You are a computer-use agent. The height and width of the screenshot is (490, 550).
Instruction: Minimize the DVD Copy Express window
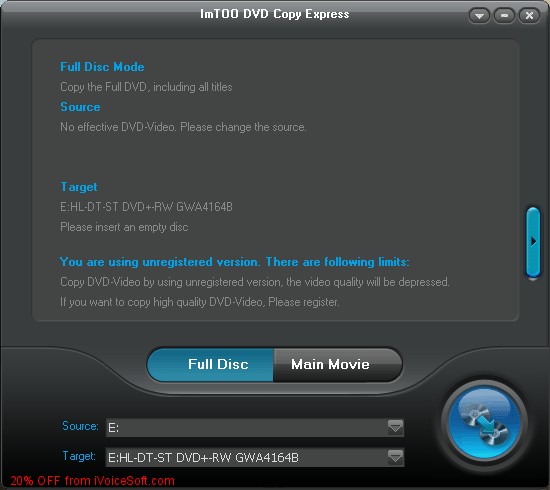(504, 15)
